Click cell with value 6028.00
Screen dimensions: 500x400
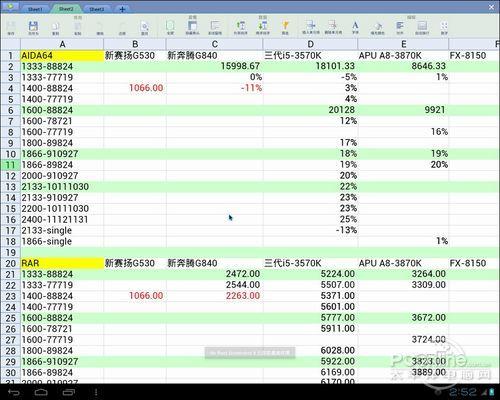coord(310,350)
